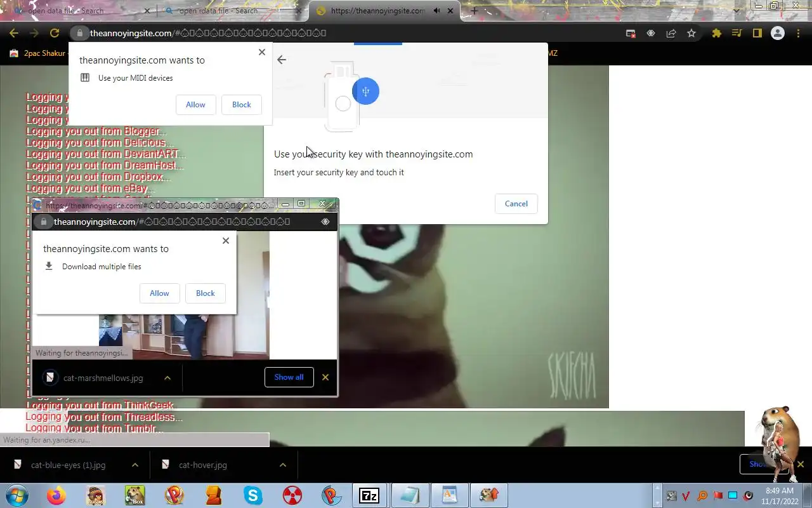This screenshot has height=508, width=812.
Task: Click the clock showing 8:49 AM
Action: point(780,491)
